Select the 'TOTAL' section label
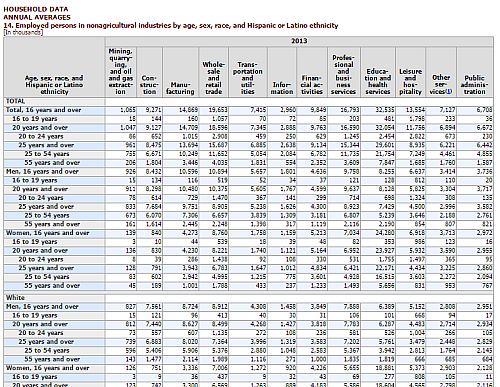 tap(15, 101)
